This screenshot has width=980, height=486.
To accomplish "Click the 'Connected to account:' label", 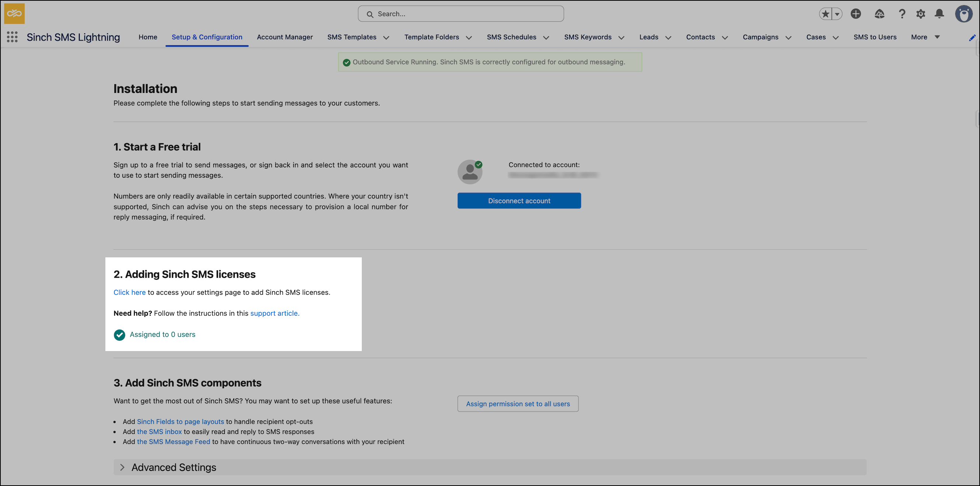I will [x=544, y=165].
